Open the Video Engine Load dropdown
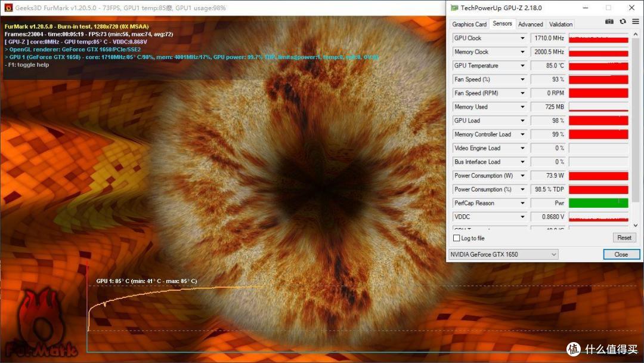This screenshot has height=363, width=644. coord(522,149)
